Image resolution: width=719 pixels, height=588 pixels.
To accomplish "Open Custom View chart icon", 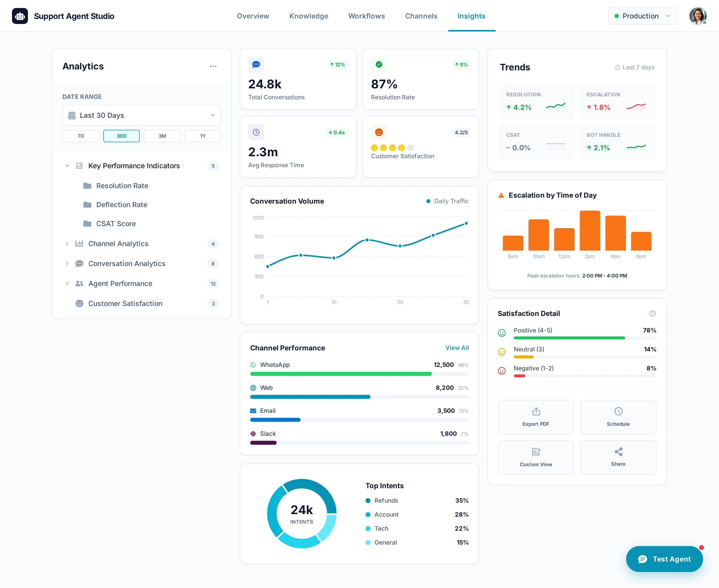I will tap(536, 451).
